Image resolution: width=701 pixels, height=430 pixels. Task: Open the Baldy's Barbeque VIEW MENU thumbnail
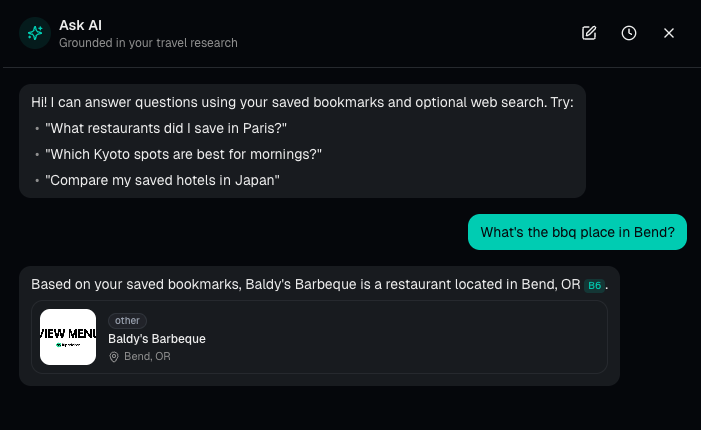[68, 337]
